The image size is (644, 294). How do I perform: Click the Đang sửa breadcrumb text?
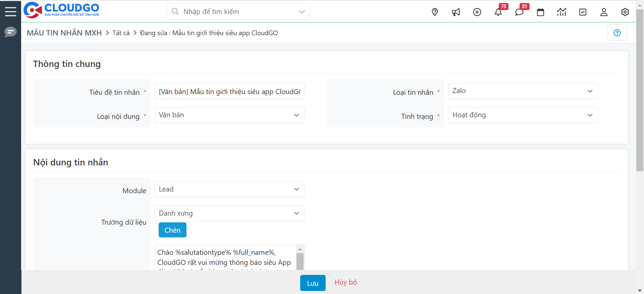209,33
